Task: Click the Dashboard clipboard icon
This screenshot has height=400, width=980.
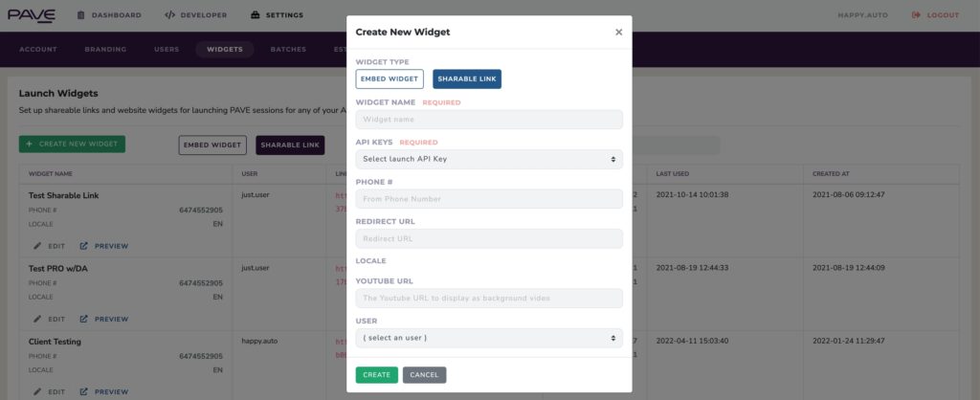Action: point(80,15)
